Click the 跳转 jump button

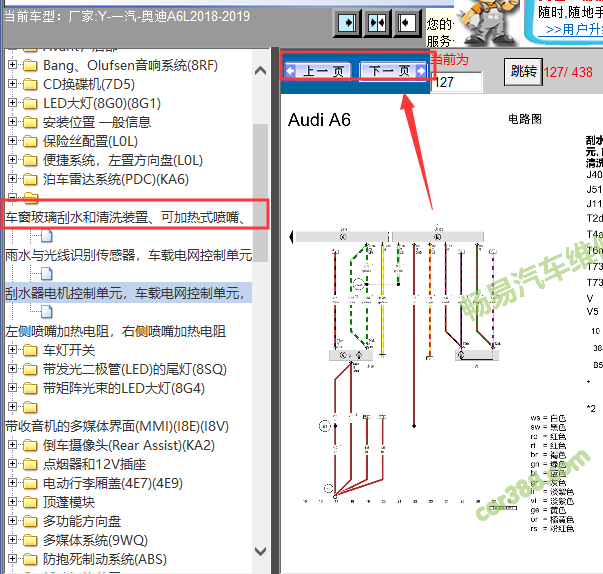(x=523, y=72)
